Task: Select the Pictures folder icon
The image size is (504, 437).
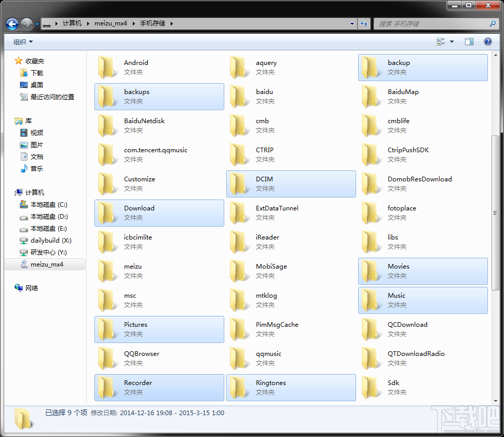Action: 107,329
